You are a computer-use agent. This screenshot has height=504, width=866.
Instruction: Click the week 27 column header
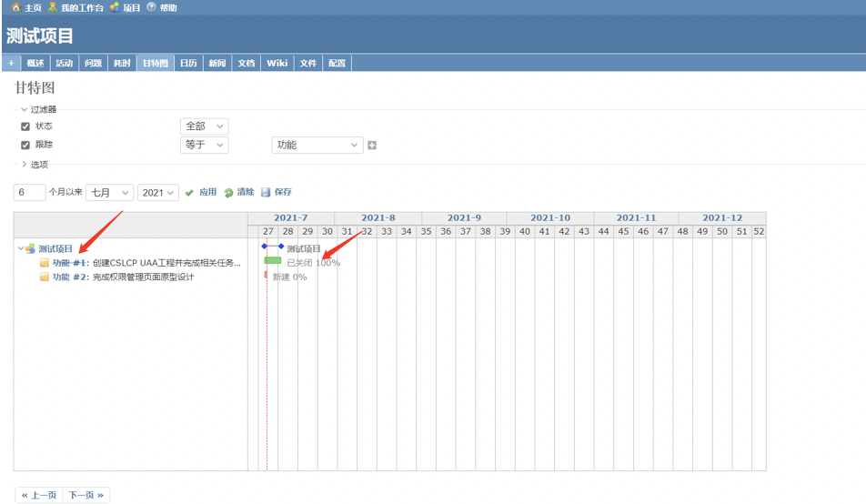click(267, 232)
